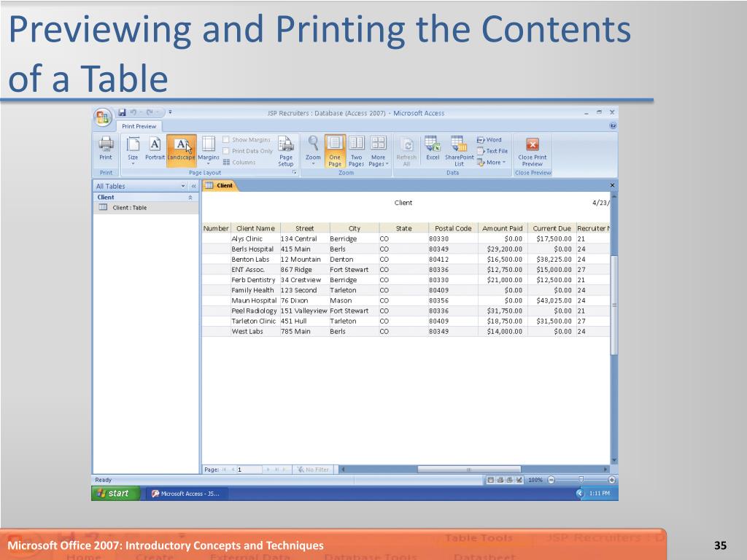The width and height of the screenshot is (747, 560).
Task: Go to previous page navigation button
Action: (233, 470)
